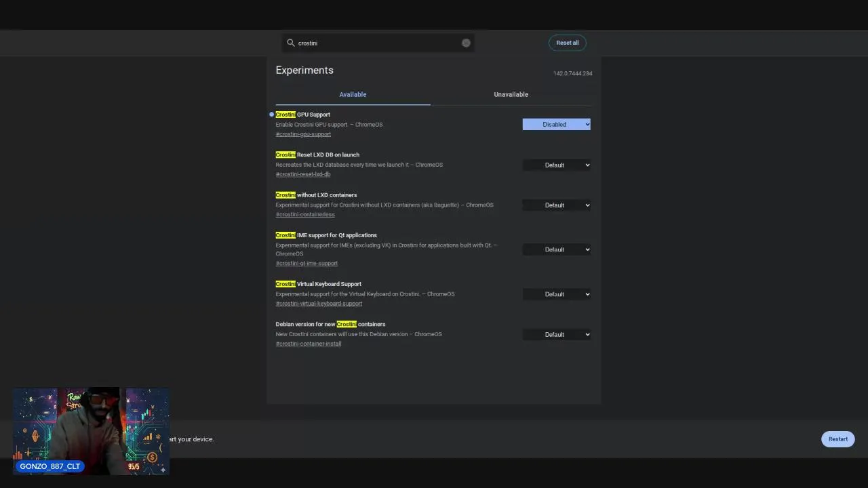The image size is (868, 488).
Task: Open the Crostini Reset LXD DB dropdown
Action: coord(556,165)
